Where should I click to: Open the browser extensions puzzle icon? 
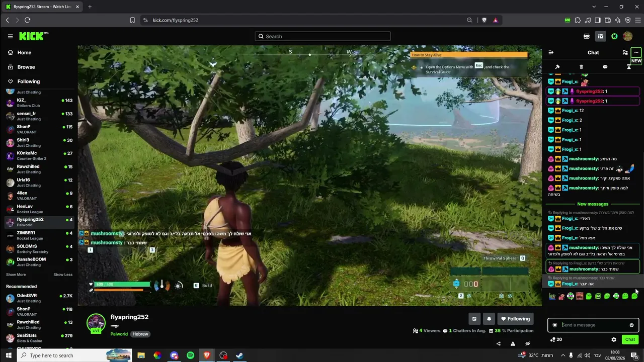click(578, 20)
